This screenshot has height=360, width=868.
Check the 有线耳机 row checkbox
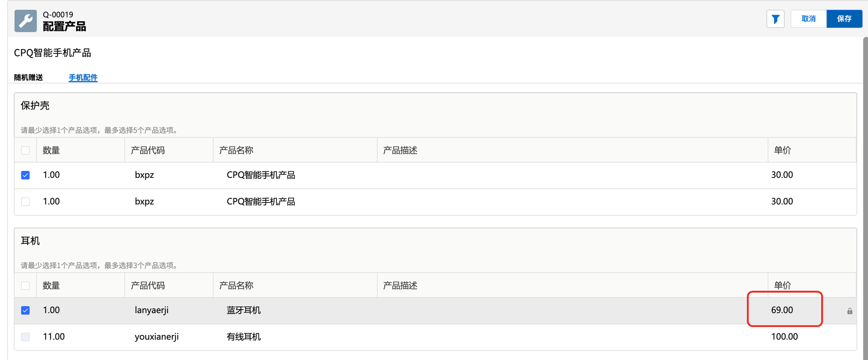click(x=26, y=337)
